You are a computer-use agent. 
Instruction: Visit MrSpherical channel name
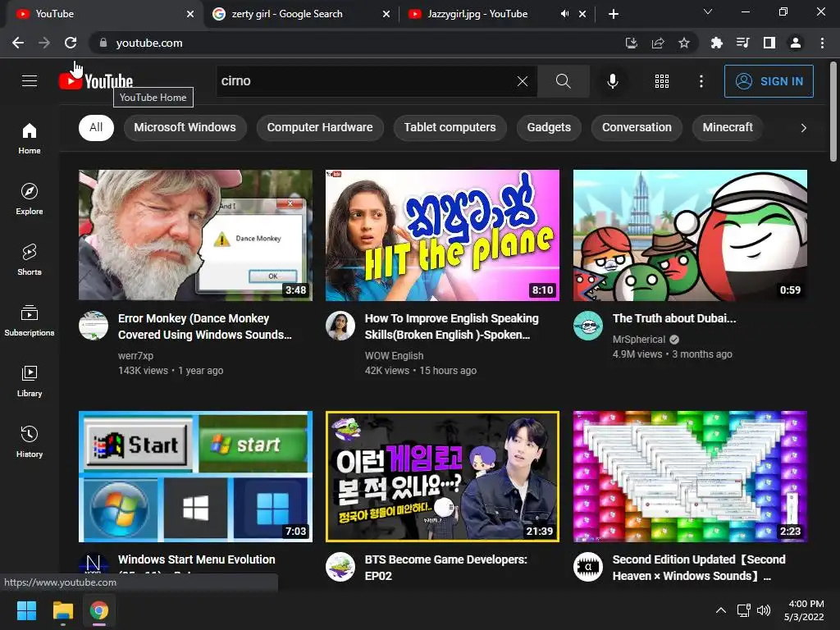click(638, 339)
